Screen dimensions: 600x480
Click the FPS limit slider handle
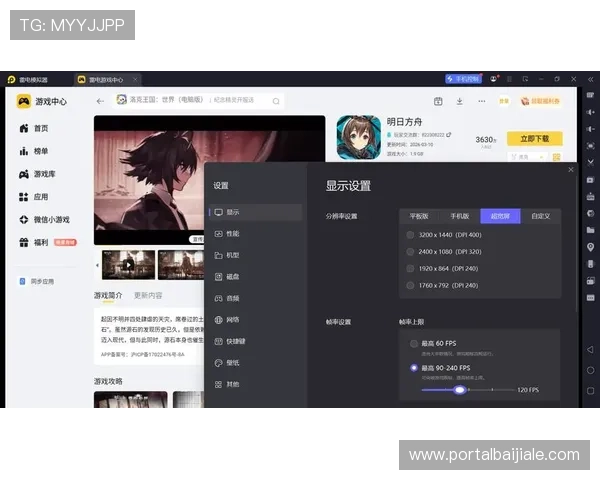[460, 390]
